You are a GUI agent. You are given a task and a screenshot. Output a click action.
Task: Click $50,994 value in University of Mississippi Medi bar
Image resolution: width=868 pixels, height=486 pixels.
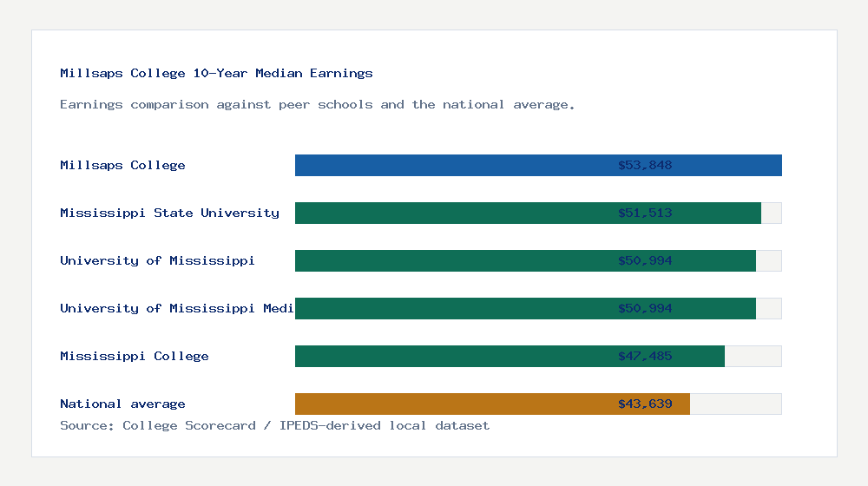(x=645, y=308)
